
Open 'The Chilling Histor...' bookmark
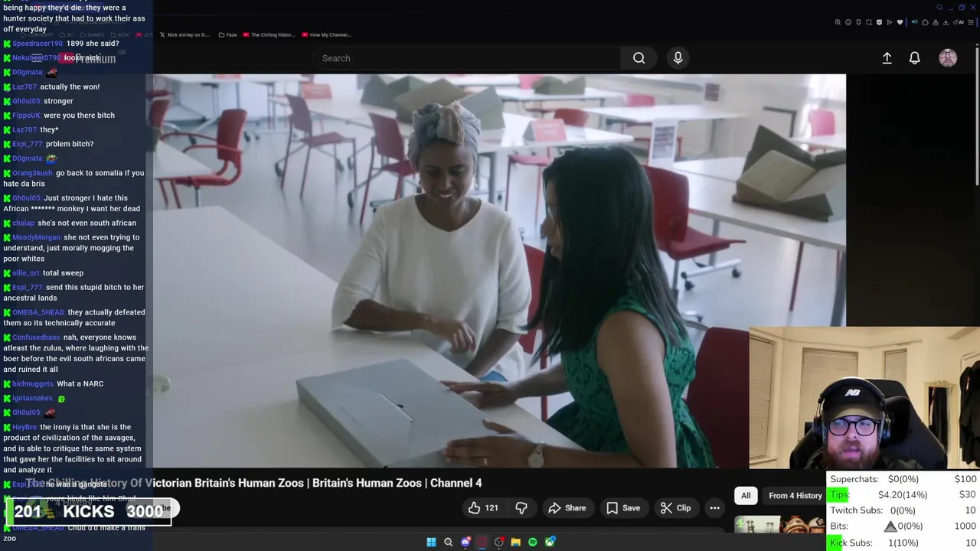pyautogui.click(x=268, y=34)
